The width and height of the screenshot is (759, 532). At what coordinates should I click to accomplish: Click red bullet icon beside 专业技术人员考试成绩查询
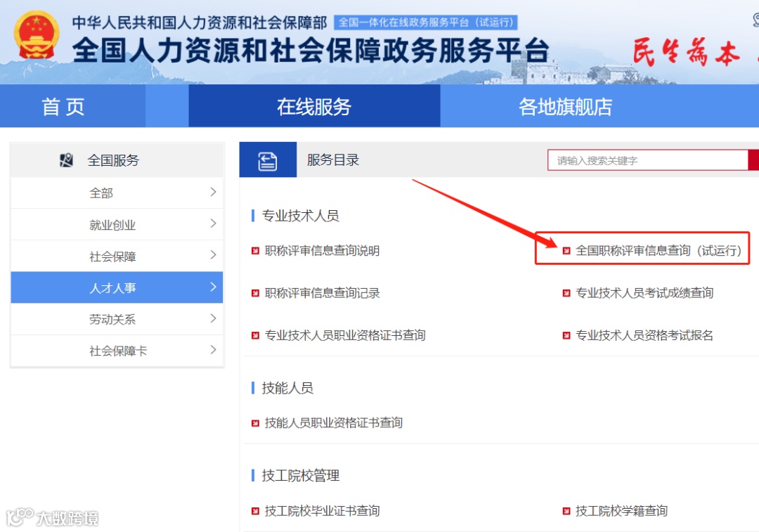[566, 293]
